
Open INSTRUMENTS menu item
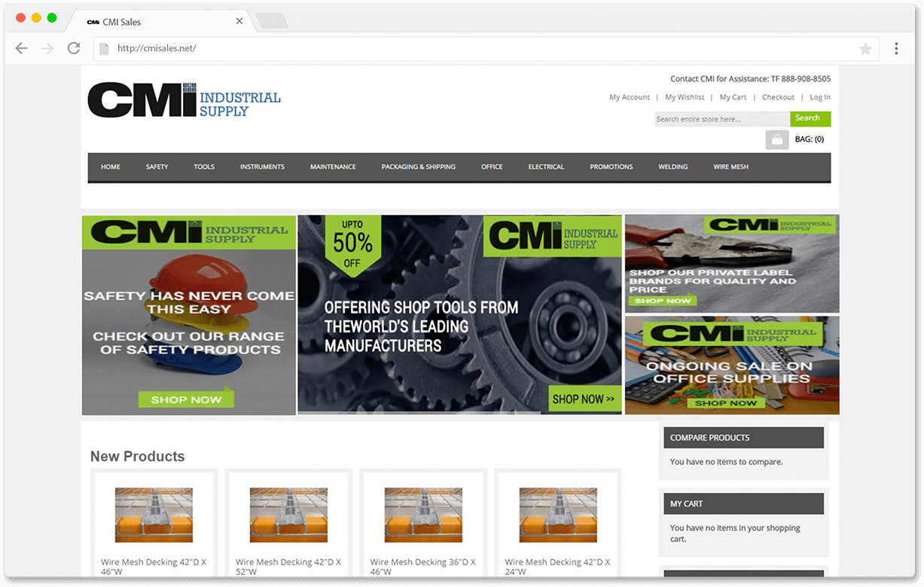pyautogui.click(x=262, y=167)
